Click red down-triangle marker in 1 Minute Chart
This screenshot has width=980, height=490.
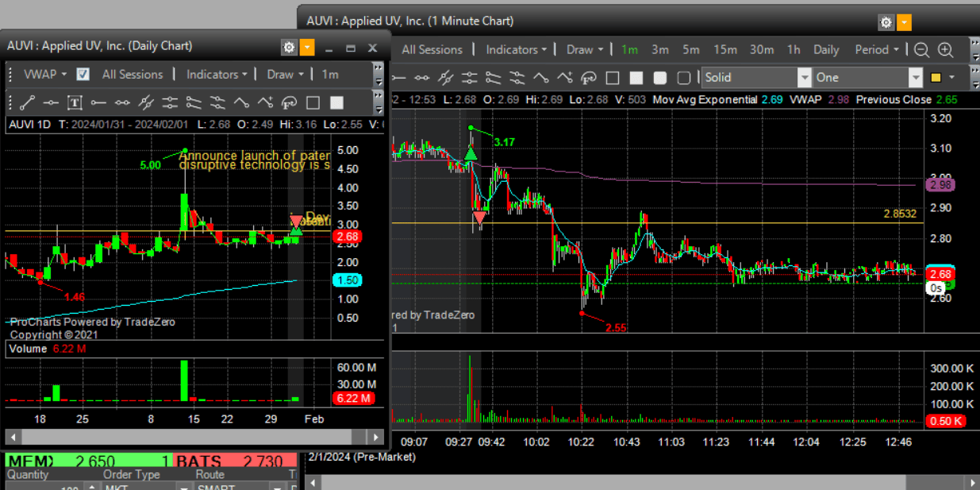click(479, 218)
